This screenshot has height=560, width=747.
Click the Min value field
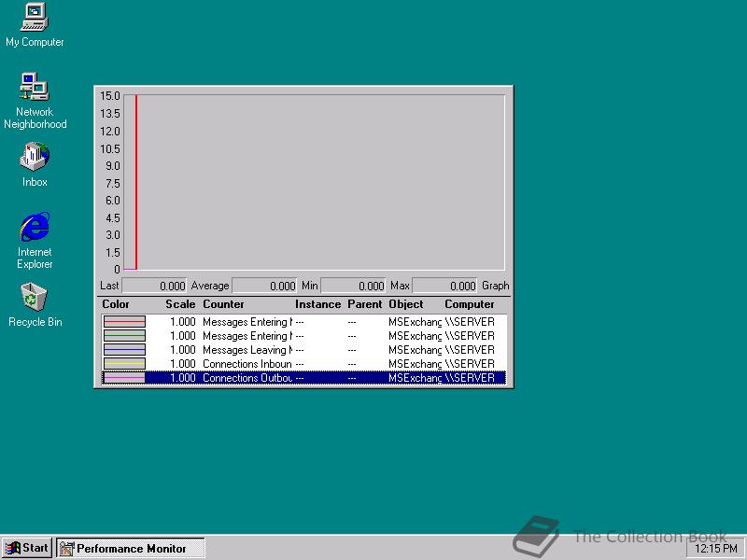tap(353, 286)
